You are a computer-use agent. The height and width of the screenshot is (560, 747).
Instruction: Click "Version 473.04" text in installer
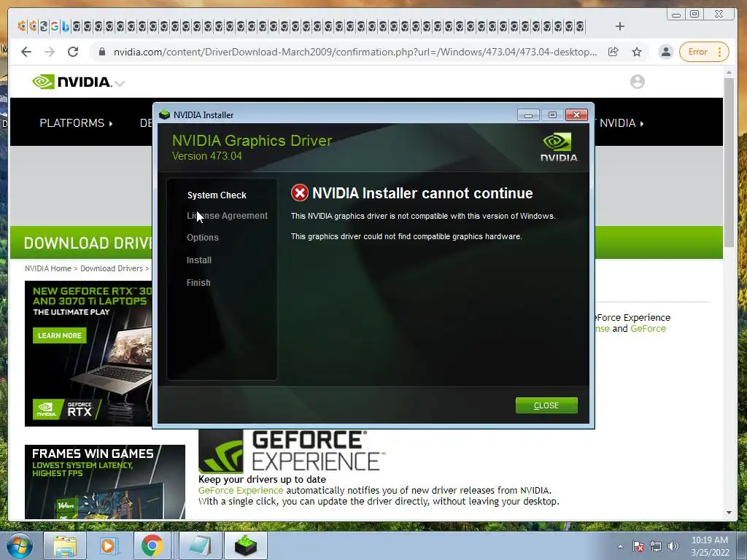206,156
